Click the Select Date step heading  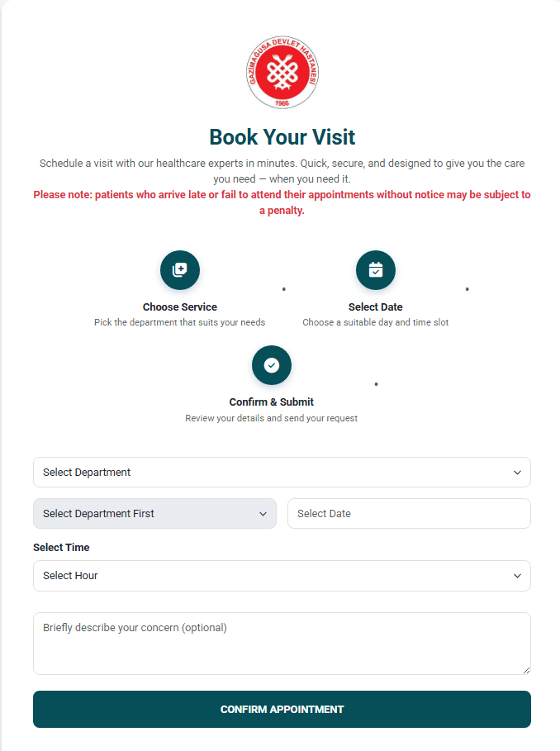click(376, 307)
